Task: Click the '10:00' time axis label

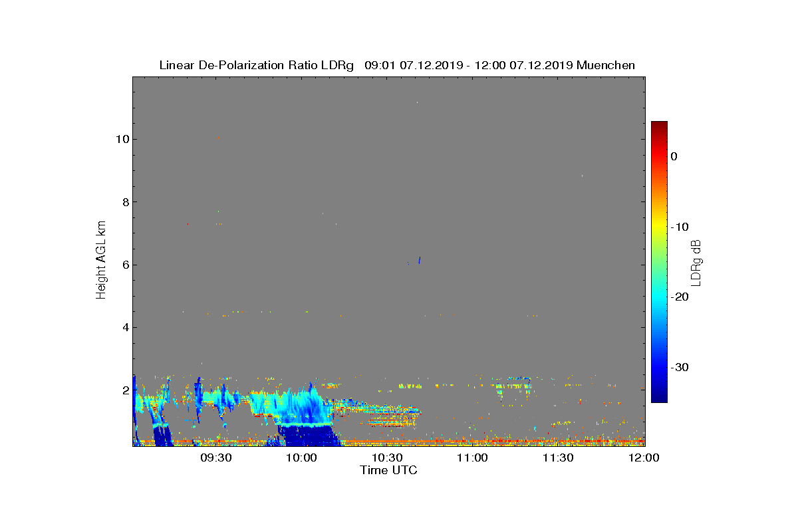Action: (x=301, y=458)
